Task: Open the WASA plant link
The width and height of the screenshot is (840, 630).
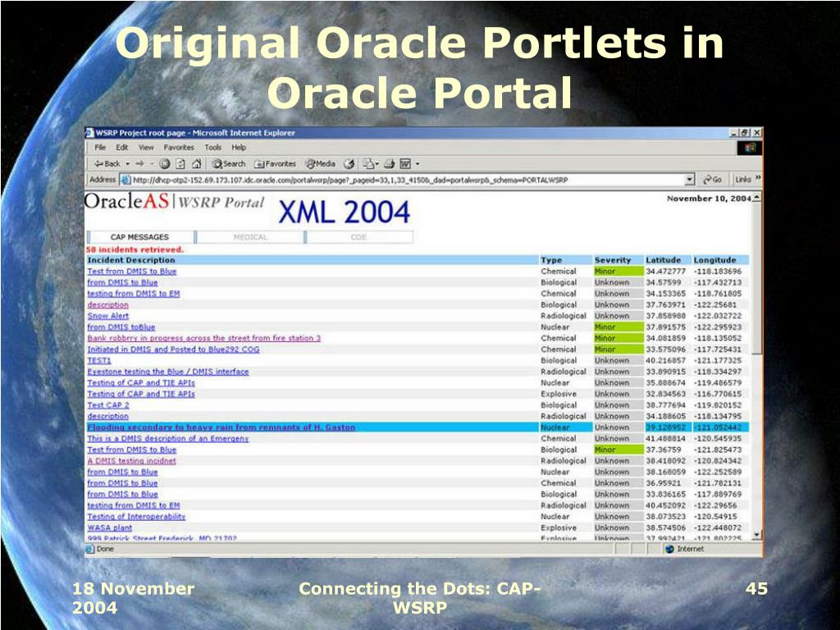Action: coord(110,527)
